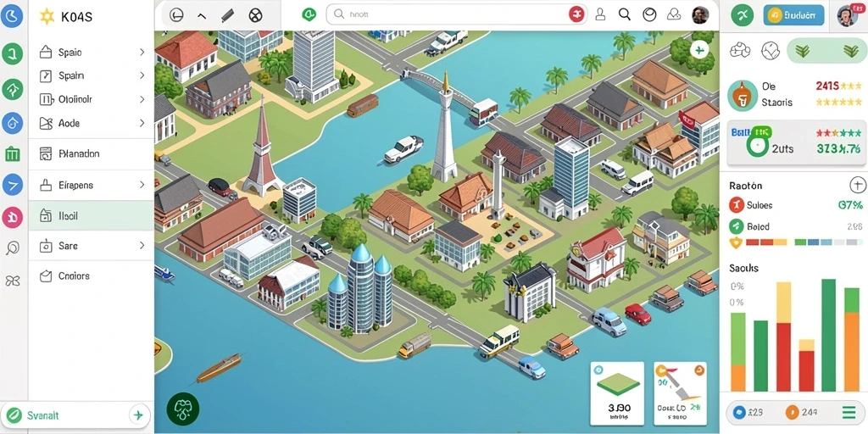Click the blue crescent icon atop left rail

coord(12,17)
